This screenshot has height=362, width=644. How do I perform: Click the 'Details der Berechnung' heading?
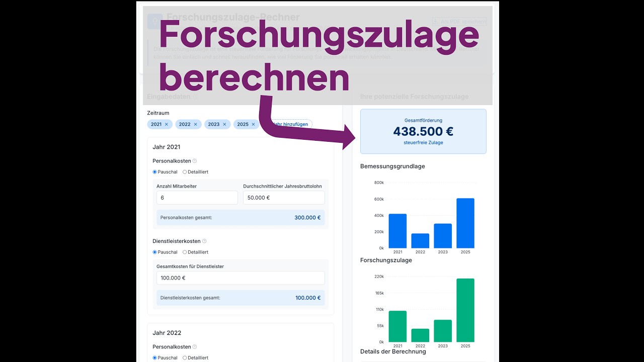[393, 351]
